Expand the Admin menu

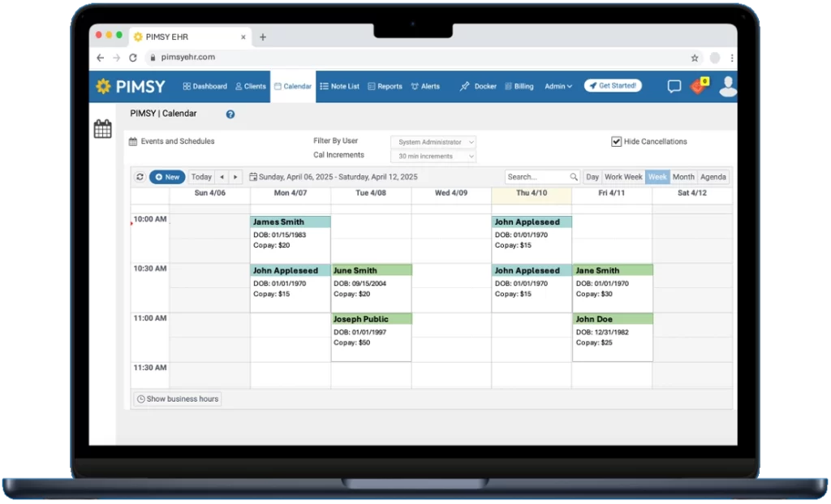point(558,86)
